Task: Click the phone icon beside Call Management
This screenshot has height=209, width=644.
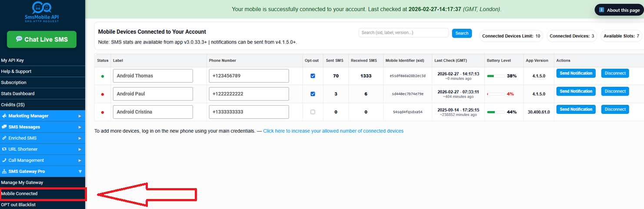Action: [4, 160]
